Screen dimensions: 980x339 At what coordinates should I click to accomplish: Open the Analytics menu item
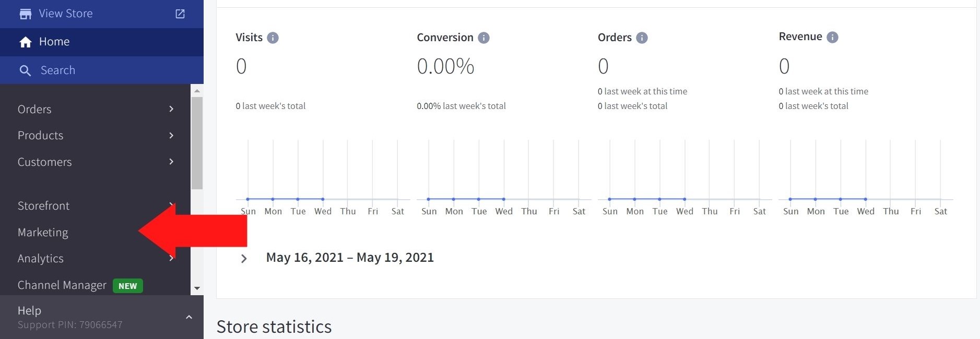41,259
